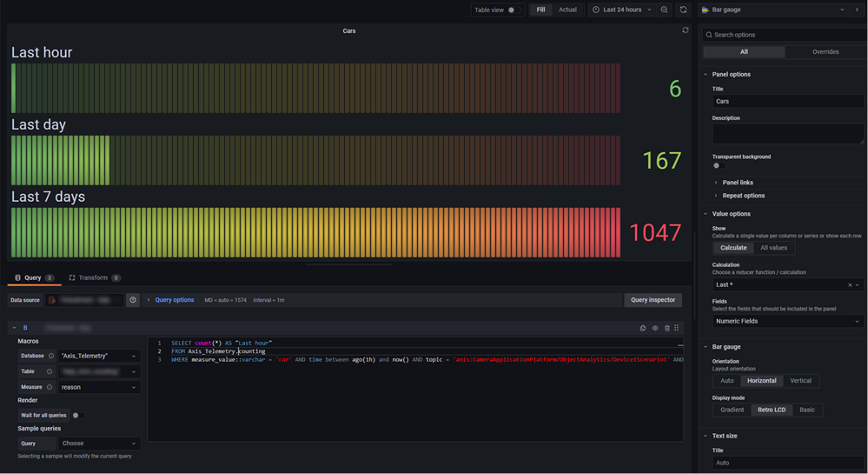The image size is (868, 474).
Task: Open the Calculation Last * dropdown
Action: click(x=788, y=285)
